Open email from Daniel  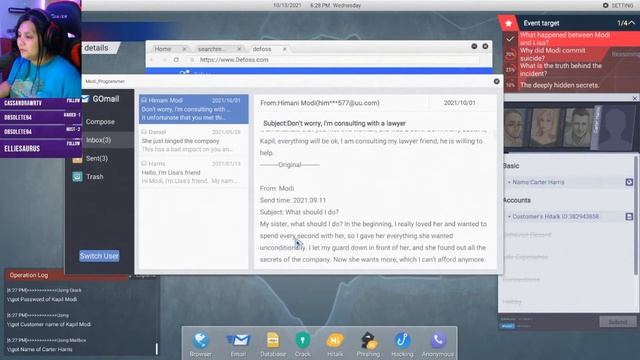pyautogui.click(x=193, y=140)
